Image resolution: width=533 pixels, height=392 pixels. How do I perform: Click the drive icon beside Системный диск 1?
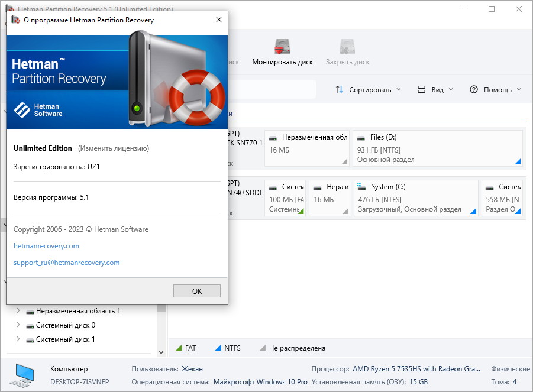coord(30,340)
